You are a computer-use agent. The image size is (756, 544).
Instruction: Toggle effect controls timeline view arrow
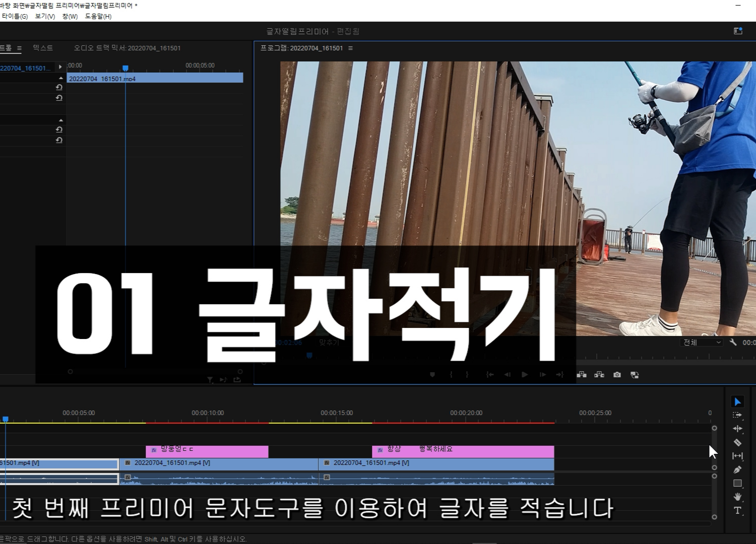click(x=60, y=66)
